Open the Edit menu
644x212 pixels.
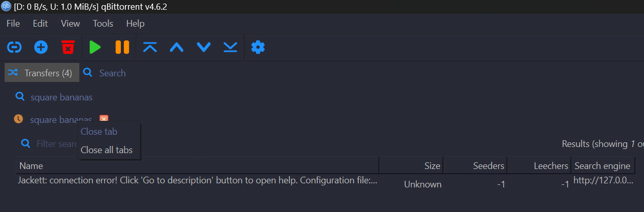[40, 24]
